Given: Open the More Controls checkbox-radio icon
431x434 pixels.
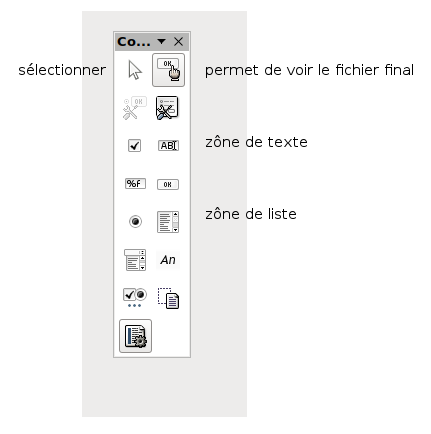Looking at the screenshot, I should click(135, 297).
